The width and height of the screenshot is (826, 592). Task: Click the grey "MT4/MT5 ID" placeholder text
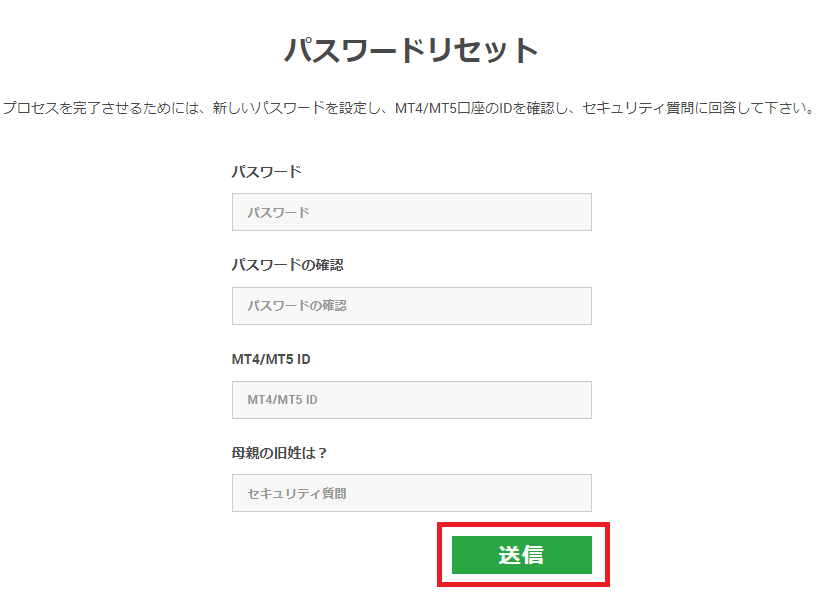pyautogui.click(x=283, y=400)
